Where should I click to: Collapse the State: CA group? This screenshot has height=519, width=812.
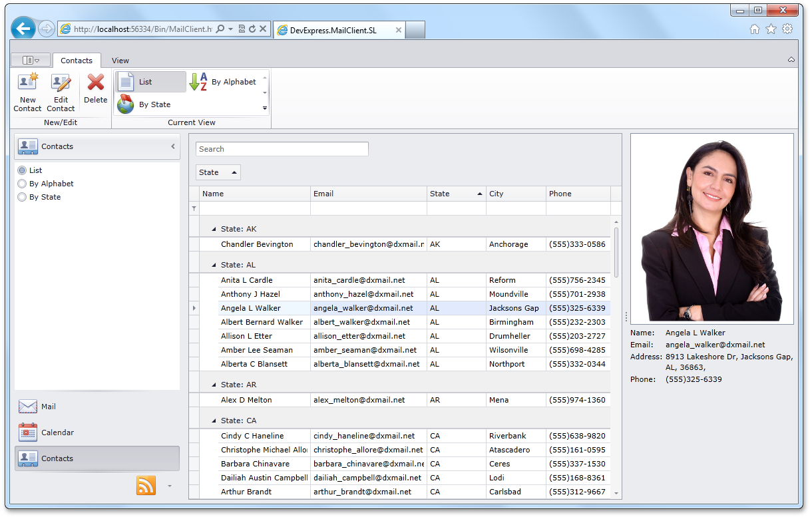214,421
